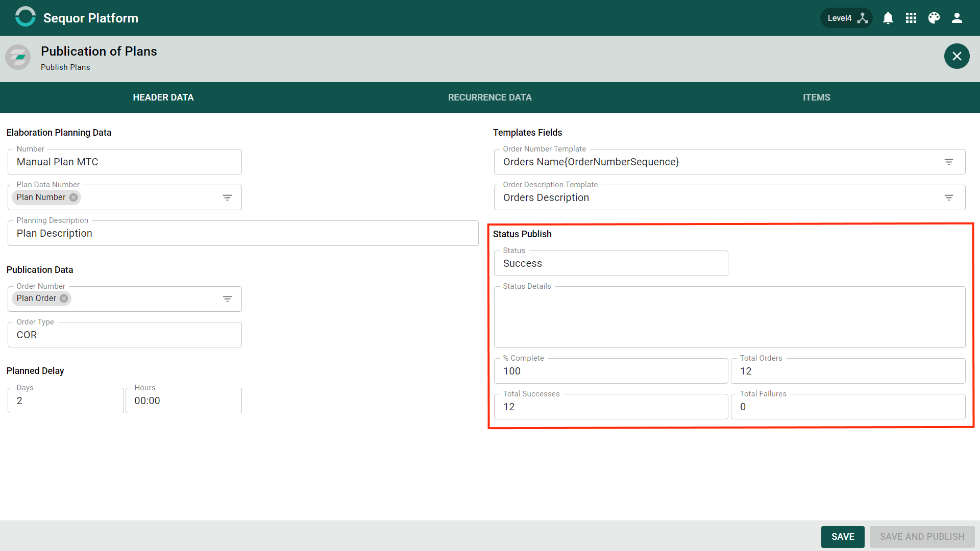980x551 pixels.
Task: Click the Total Failures field
Action: [848, 407]
